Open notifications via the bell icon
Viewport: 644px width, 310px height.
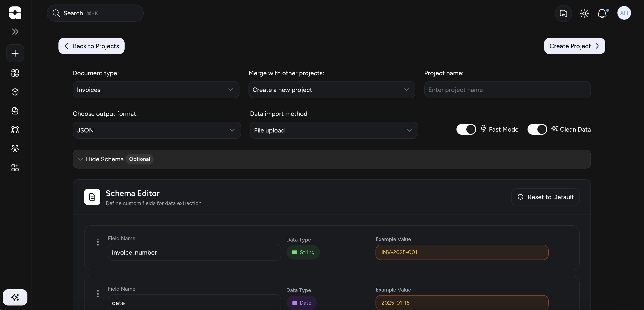point(602,13)
